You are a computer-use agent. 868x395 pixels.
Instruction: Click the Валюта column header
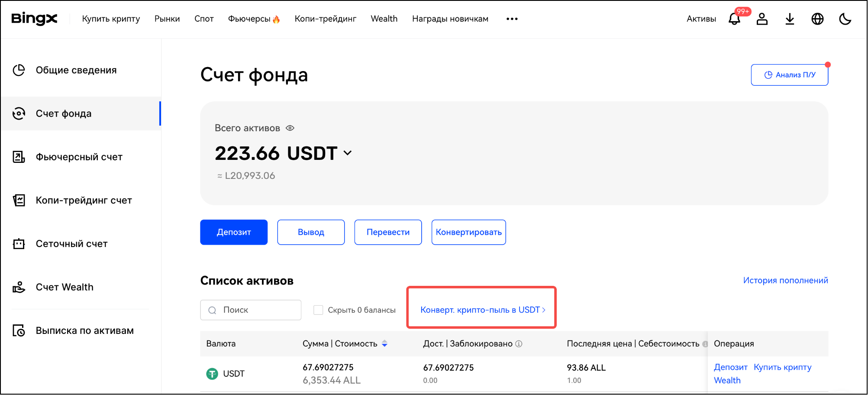(221, 344)
